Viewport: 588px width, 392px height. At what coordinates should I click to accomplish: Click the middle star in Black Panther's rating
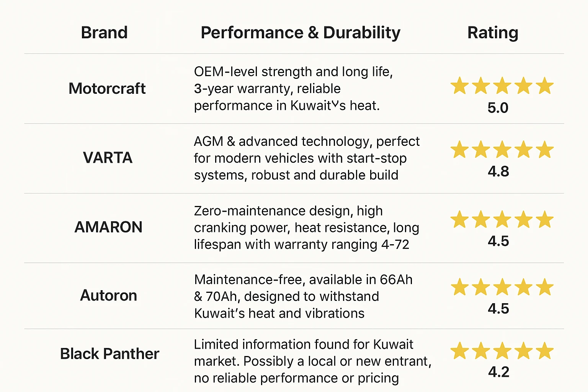pyautogui.click(x=502, y=351)
